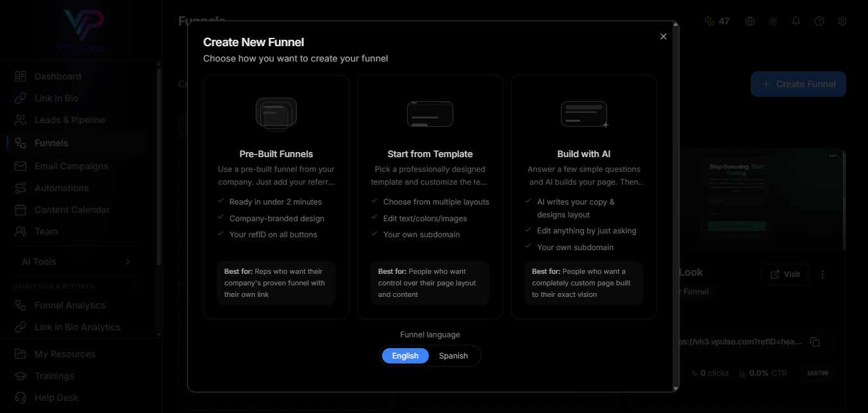868x413 pixels.
Task: Open the language globe icon
Action: click(x=750, y=21)
